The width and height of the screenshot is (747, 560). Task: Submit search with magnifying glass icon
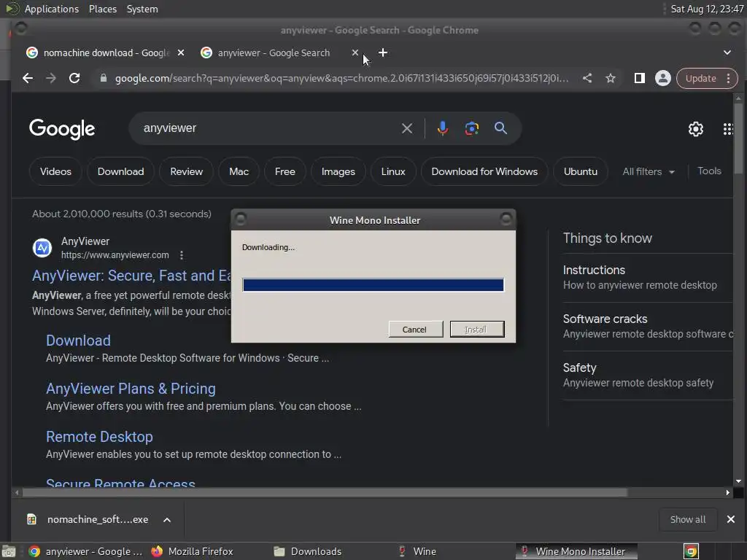pos(500,128)
